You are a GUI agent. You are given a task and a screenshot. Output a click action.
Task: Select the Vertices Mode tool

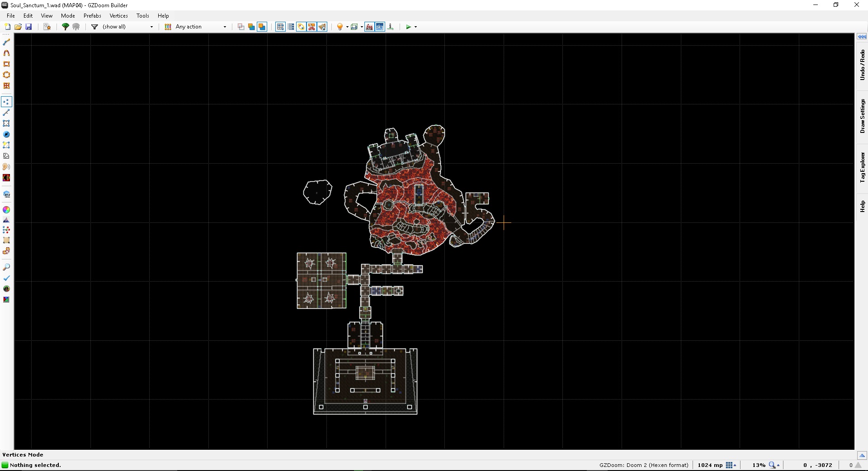[x=6, y=102]
